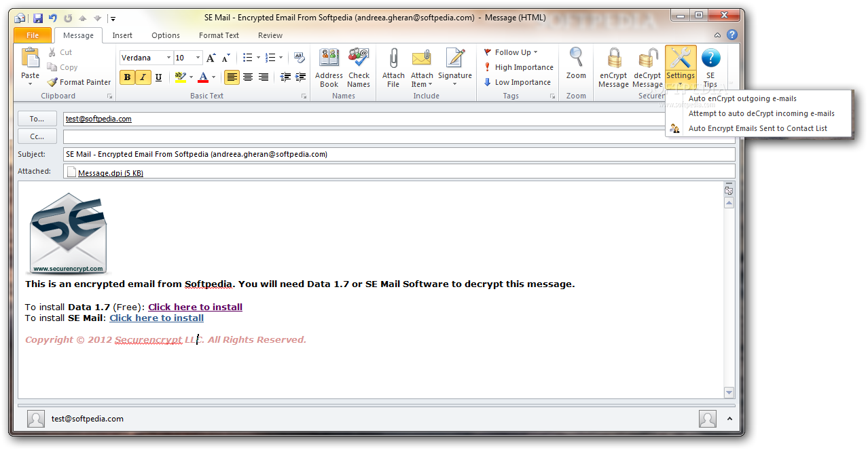Toggle Italic formatting
868x450 pixels.
click(143, 77)
